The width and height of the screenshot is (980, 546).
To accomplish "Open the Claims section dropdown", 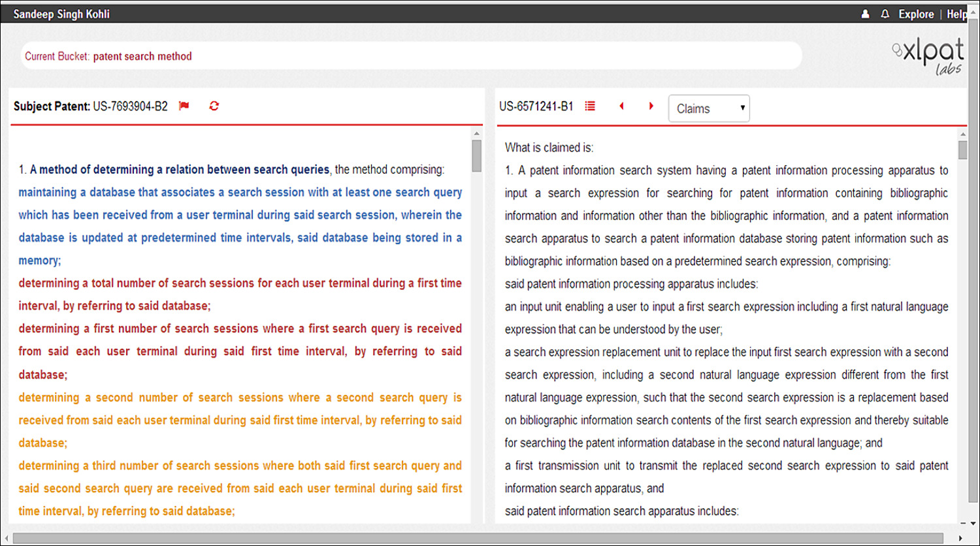I will [709, 108].
